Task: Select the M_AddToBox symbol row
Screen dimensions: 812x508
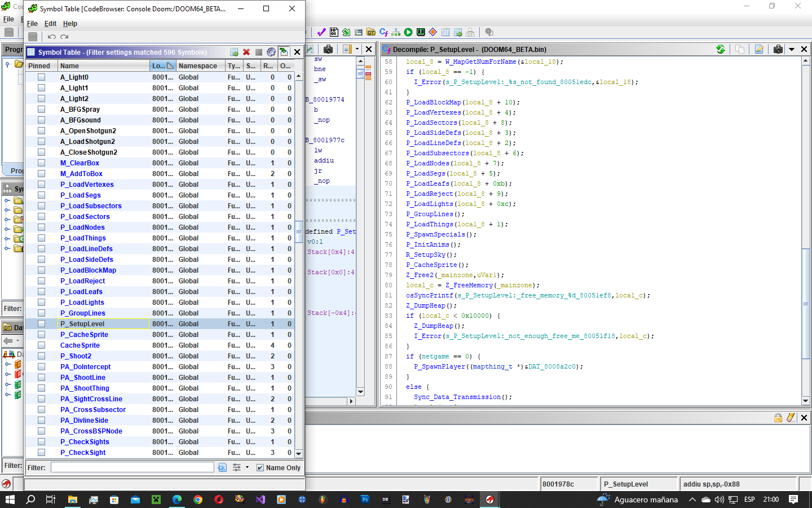Action: tap(160, 174)
